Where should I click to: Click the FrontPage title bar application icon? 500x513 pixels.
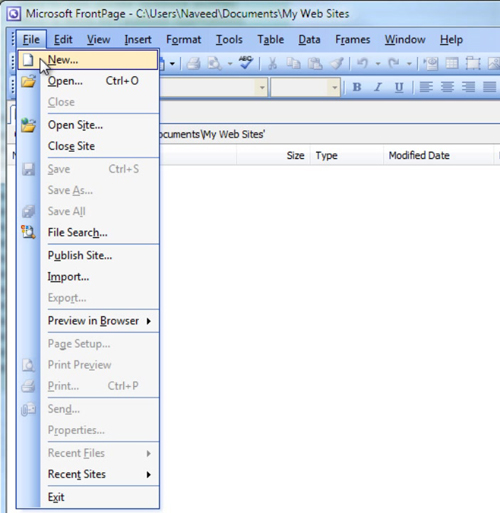click(14, 14)
